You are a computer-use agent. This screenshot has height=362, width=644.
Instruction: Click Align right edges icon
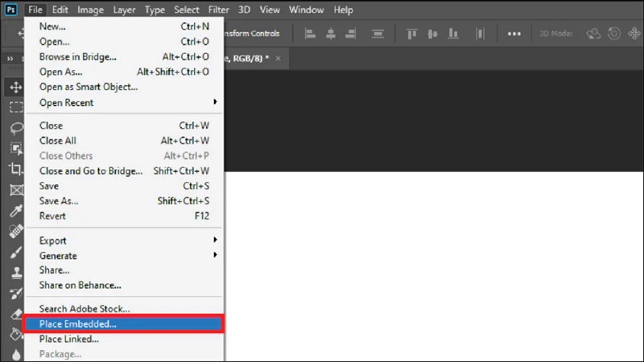coord(350,34)
